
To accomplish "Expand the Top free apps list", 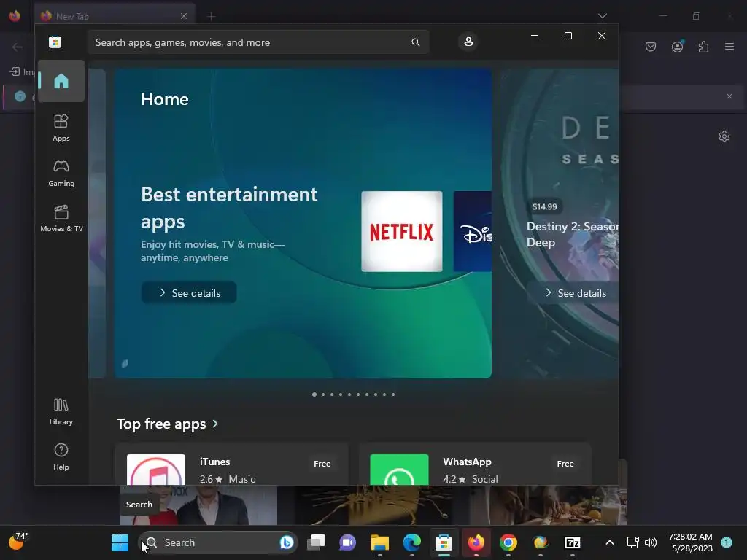I will pyautogui.click(x=167, y=424).
